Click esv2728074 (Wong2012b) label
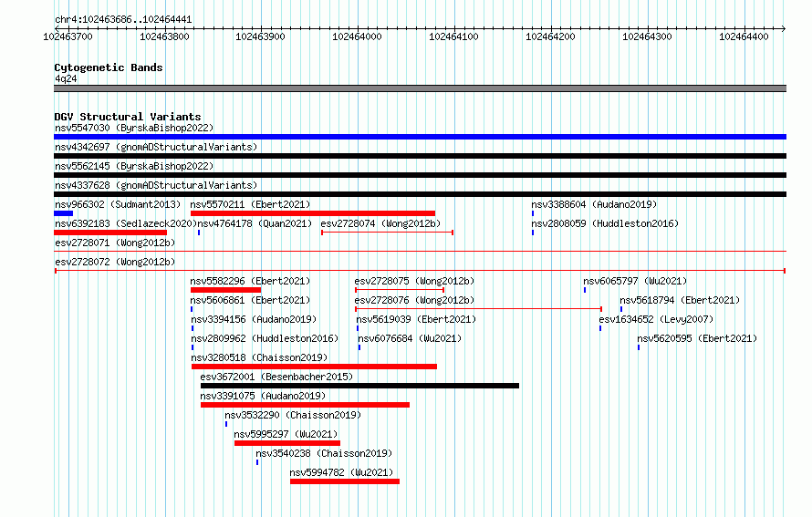Screen dimensions: 812x517 pos(380,223)
